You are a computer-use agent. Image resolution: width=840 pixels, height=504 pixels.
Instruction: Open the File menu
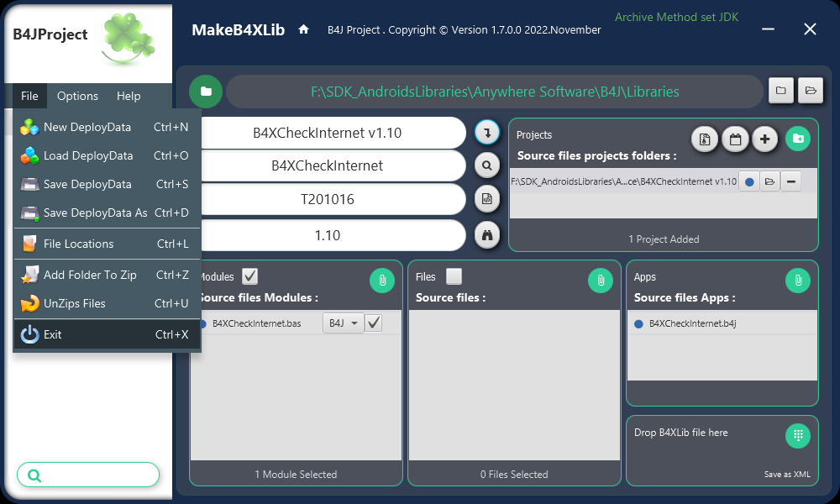coord(29,96)
